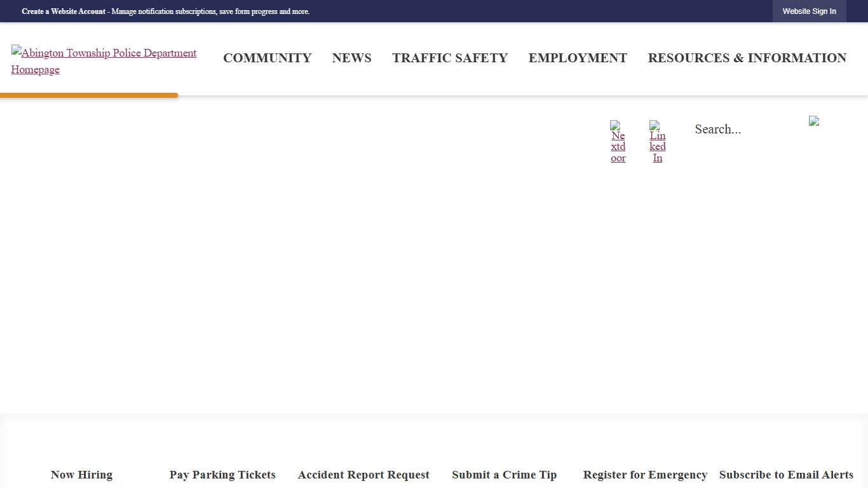Screen dimensions: 868x488
Task: Click inside the Search... text field
Action: tap(743, 130)
